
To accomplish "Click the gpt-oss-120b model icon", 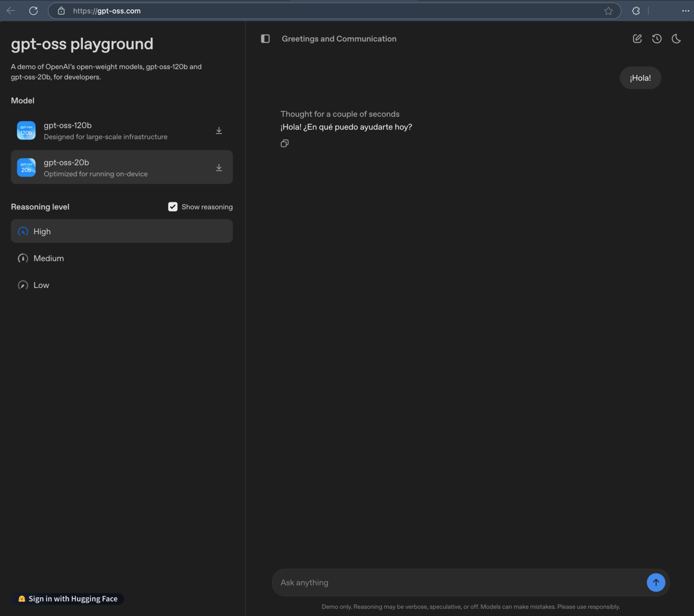I will (26, 131).
